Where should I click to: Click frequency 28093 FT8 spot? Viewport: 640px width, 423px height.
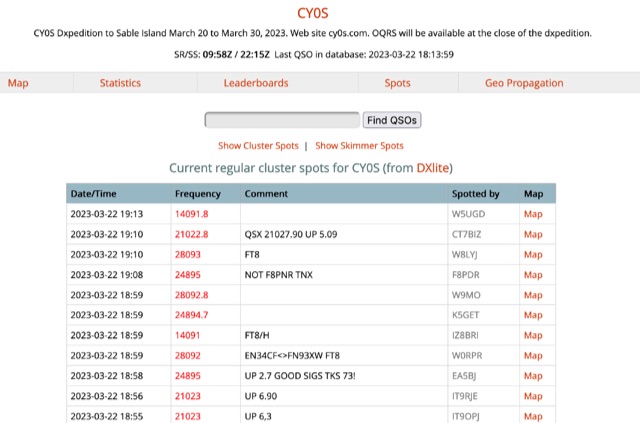188,254
